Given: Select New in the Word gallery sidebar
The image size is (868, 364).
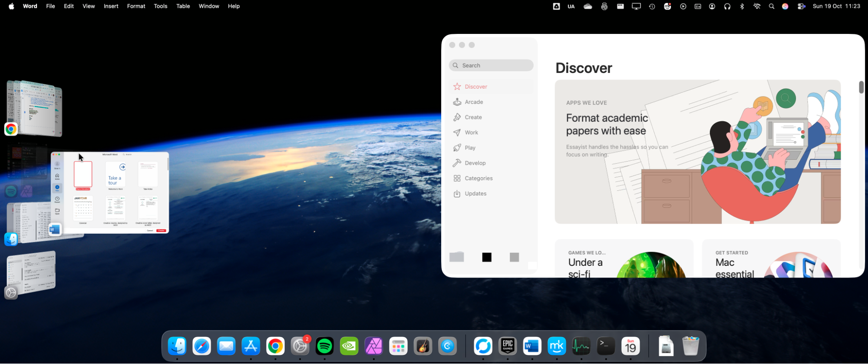Looking at the screenshot, I should coord(57,188).
